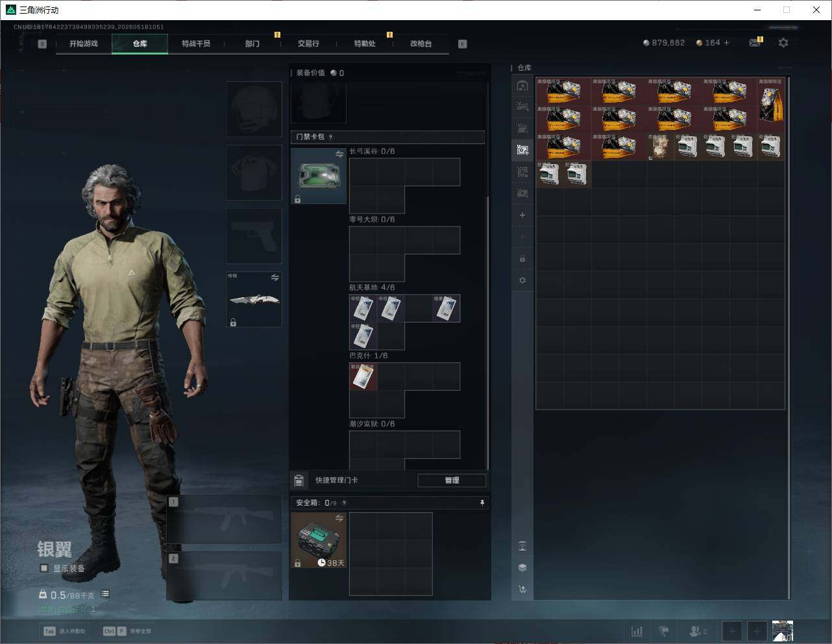Click the Ctrl F 转移全部 shortcut
The image size is (832, 644).
[127, 631]
